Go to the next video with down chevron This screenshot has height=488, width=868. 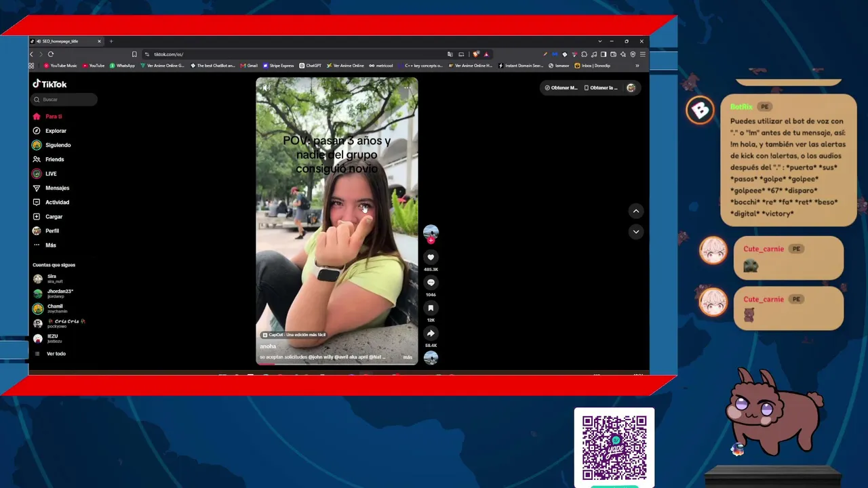(x=636, y=231)
